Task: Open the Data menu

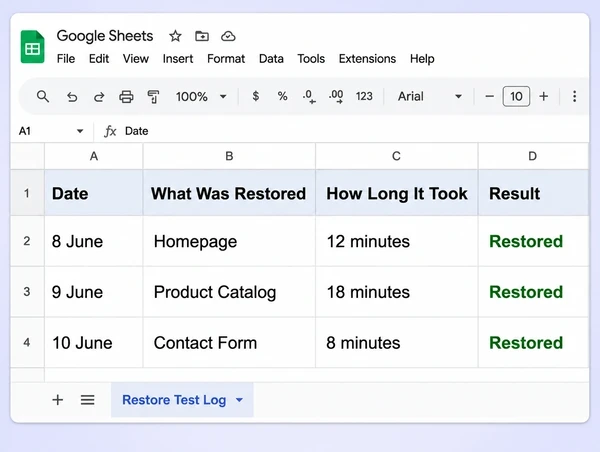Action: pos(271,59)
